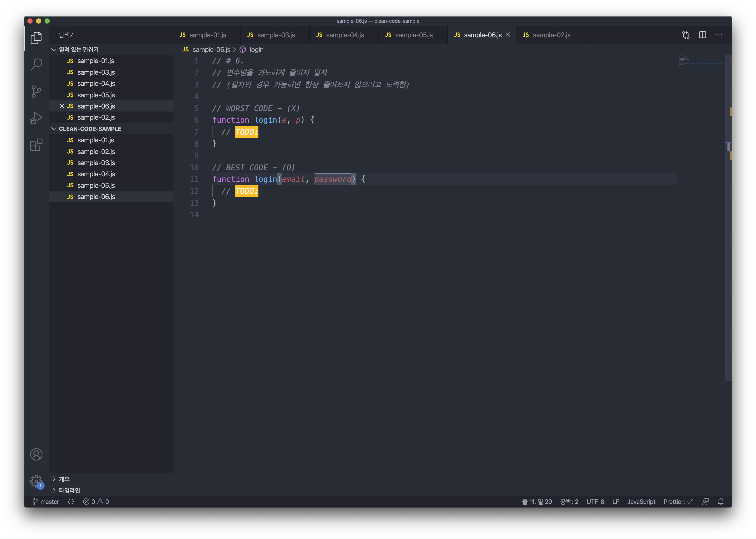
Task: Open the Search view in activity bar
Action: 36,64
